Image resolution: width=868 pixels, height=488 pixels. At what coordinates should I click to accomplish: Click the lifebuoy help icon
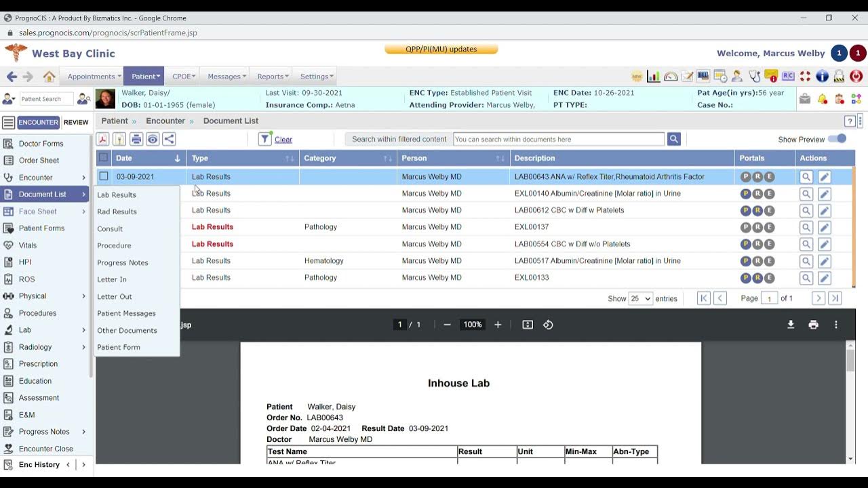click(805, 76)
